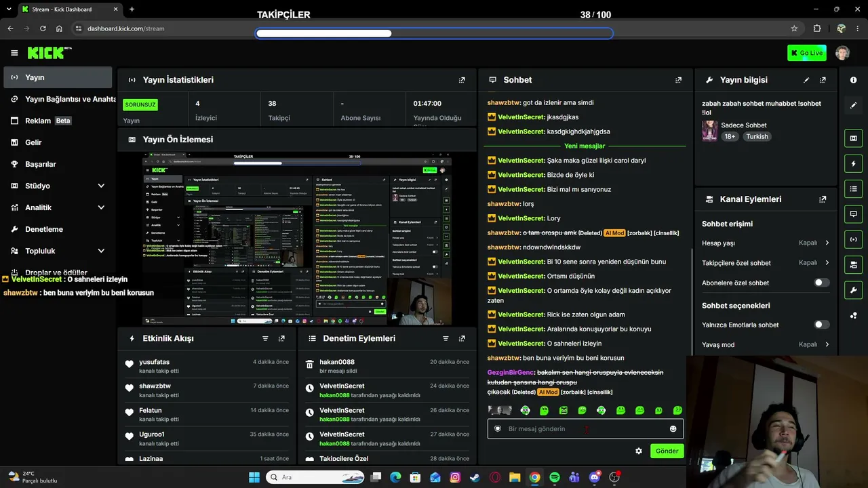Open the emoji picker in the chat box
Screen dimensions: 868x488
pyautogui.click(x=673, y=429)
